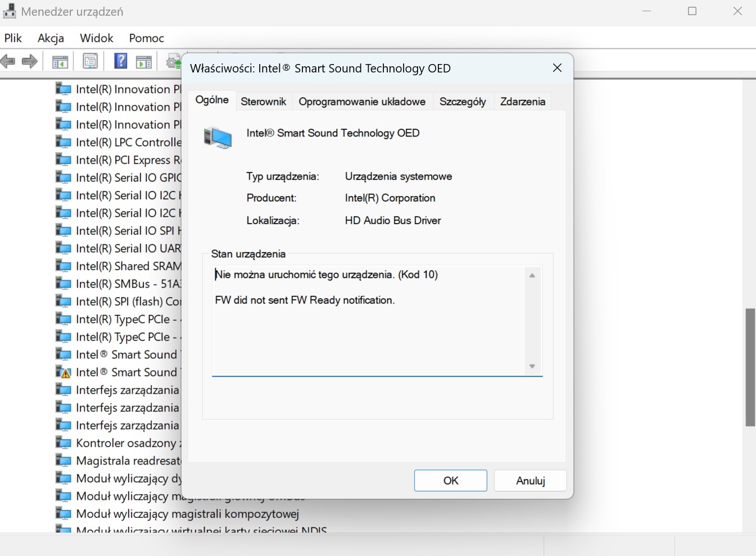This screenshot has width=756, height=556.
Task: Click the down arrow in device status box
Action: coord(532,366)
